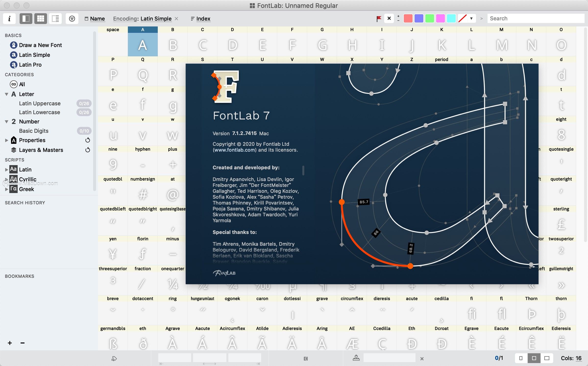Pick the pink color mark swatch

pos(441,18)
